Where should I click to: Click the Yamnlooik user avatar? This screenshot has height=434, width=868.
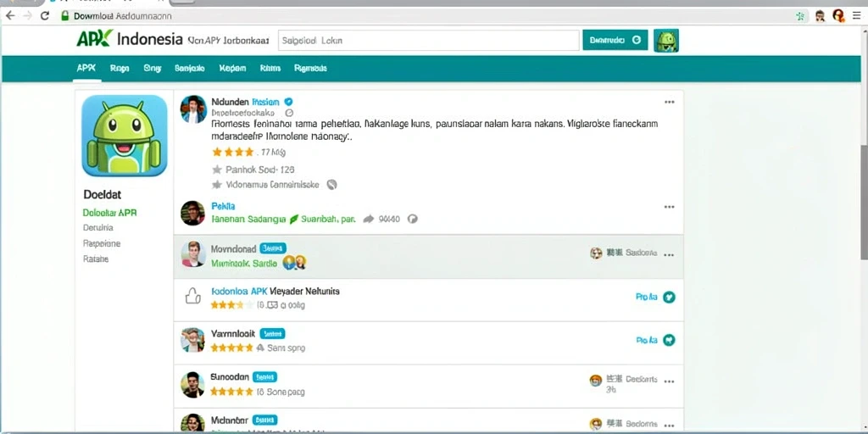coord(192,340)
